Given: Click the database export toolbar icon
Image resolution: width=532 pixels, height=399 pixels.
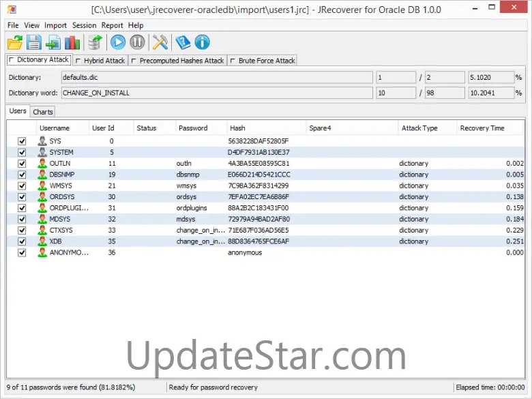Looking at the screenshot, I should point(95,42).
